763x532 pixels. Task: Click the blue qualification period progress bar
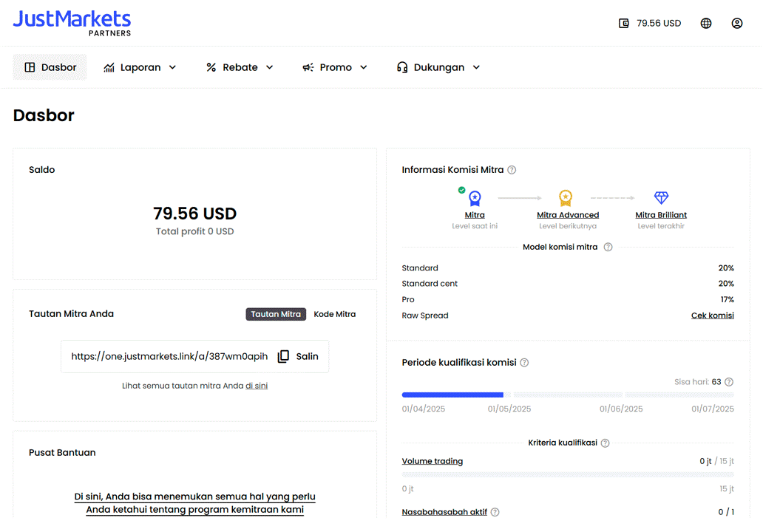pyautogui.click(x=452, y=395)
